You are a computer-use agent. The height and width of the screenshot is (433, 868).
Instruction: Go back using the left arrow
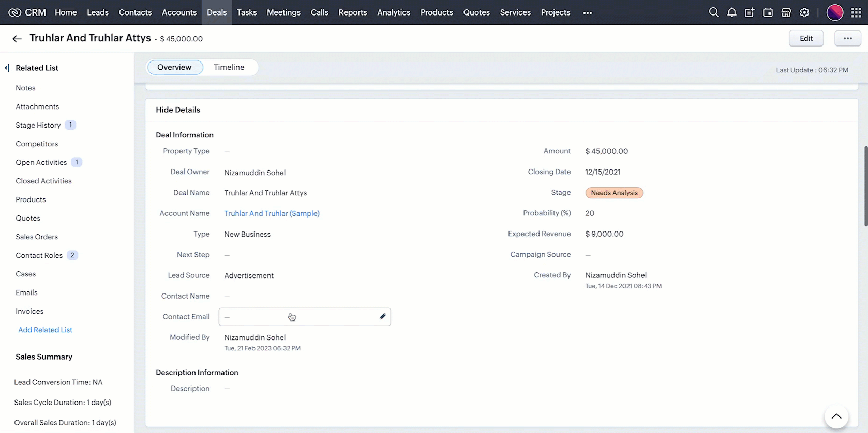17,39
